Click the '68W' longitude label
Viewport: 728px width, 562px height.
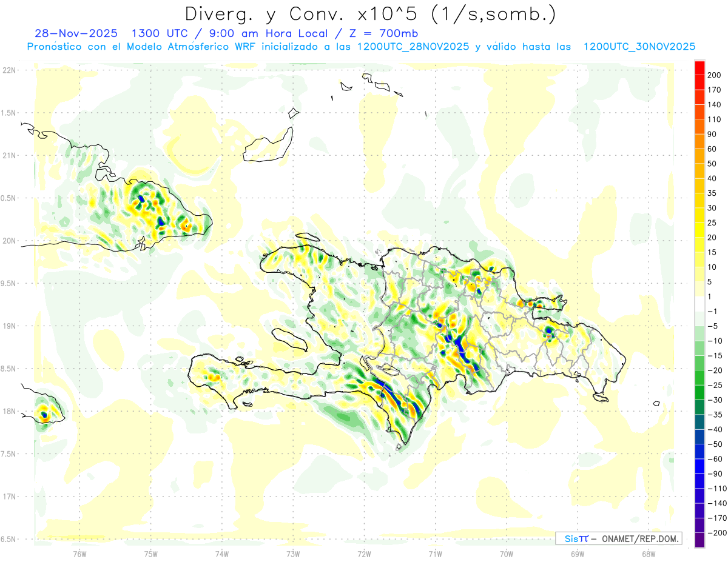(649, 554)
